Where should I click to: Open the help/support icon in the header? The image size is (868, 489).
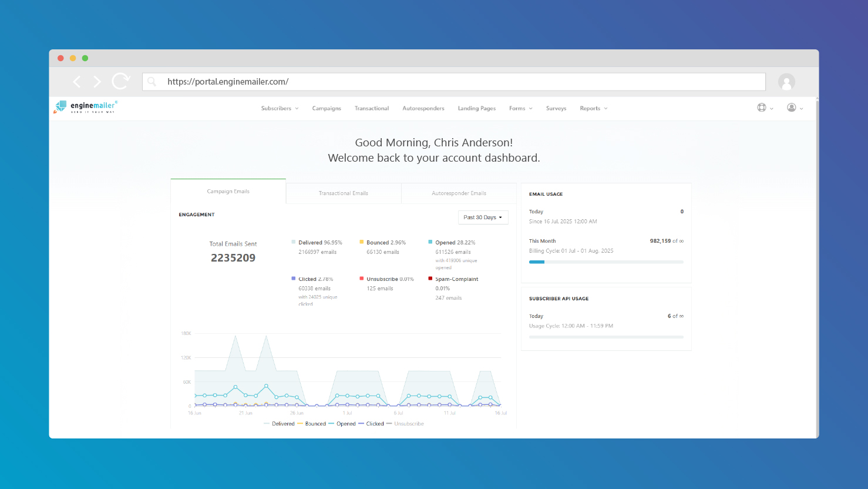[x=762, y=108]
